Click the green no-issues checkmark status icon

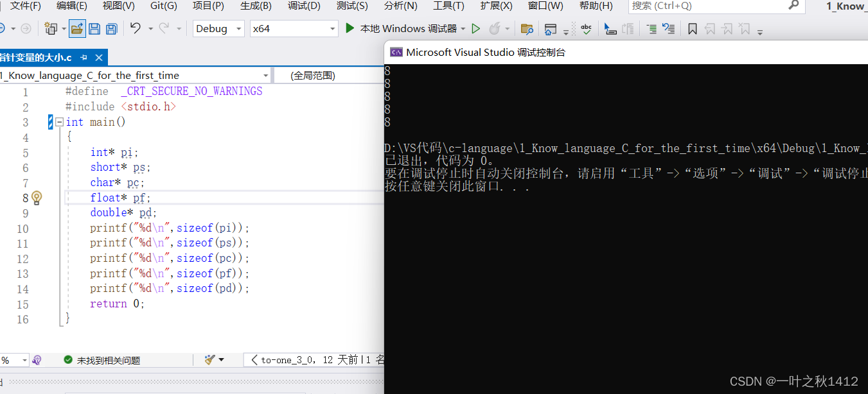coord(68,360)
